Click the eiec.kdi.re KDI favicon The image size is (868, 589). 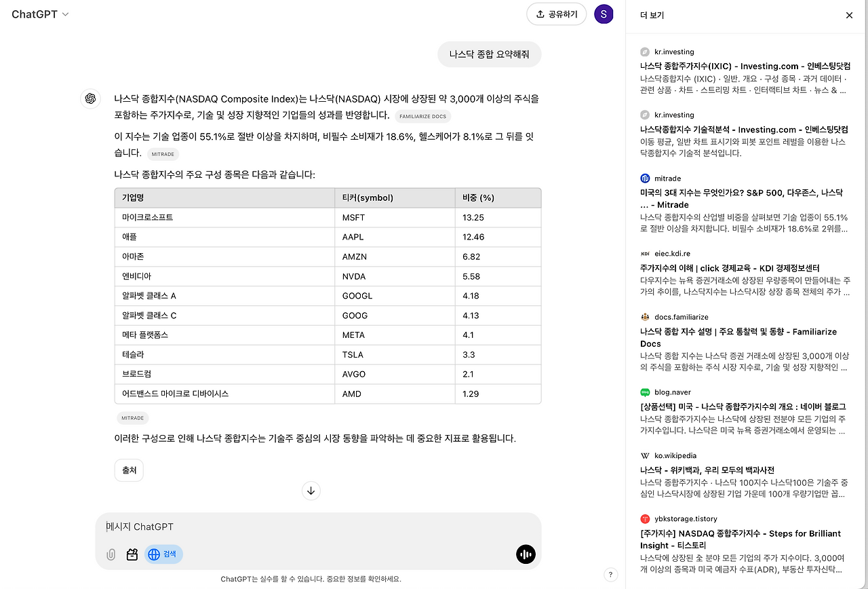pos(645,254)
